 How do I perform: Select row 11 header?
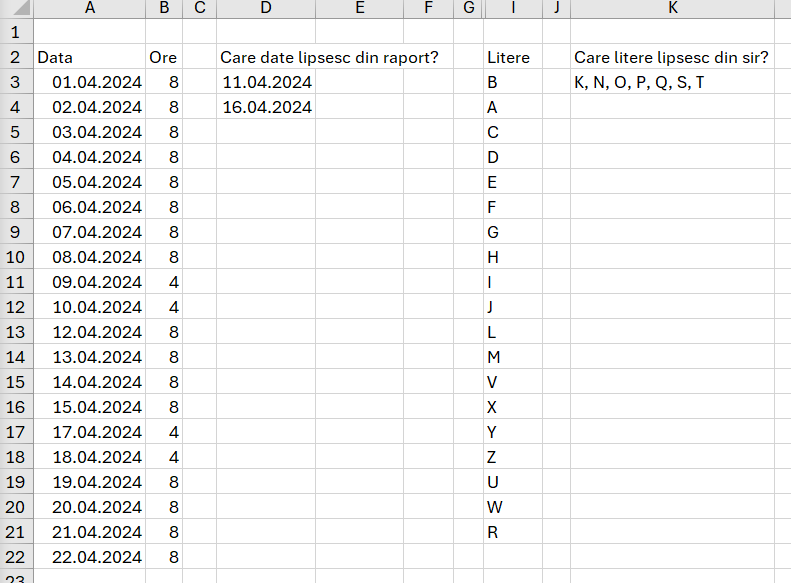pyautogui.click(x=16, y=282)
